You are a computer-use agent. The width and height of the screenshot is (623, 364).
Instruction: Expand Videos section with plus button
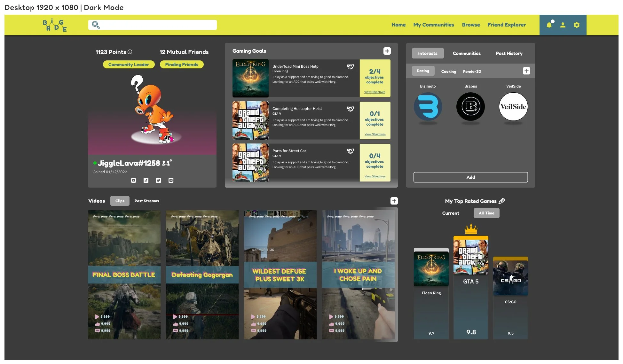394,201
